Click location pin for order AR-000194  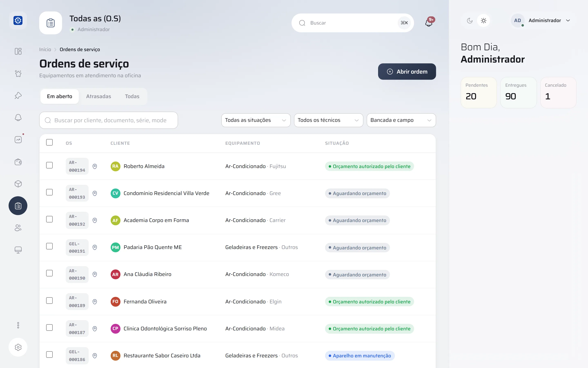click(x=95, y=166)
